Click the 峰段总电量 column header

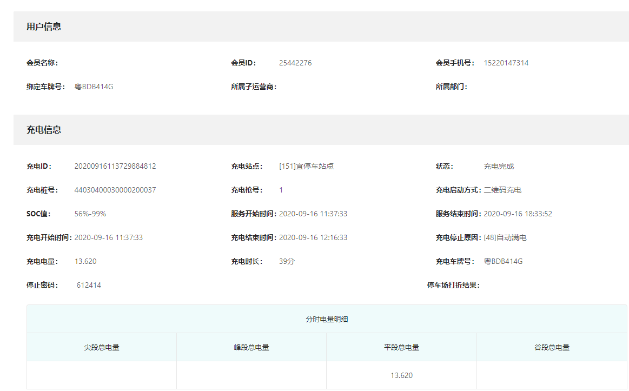[252, 347]
